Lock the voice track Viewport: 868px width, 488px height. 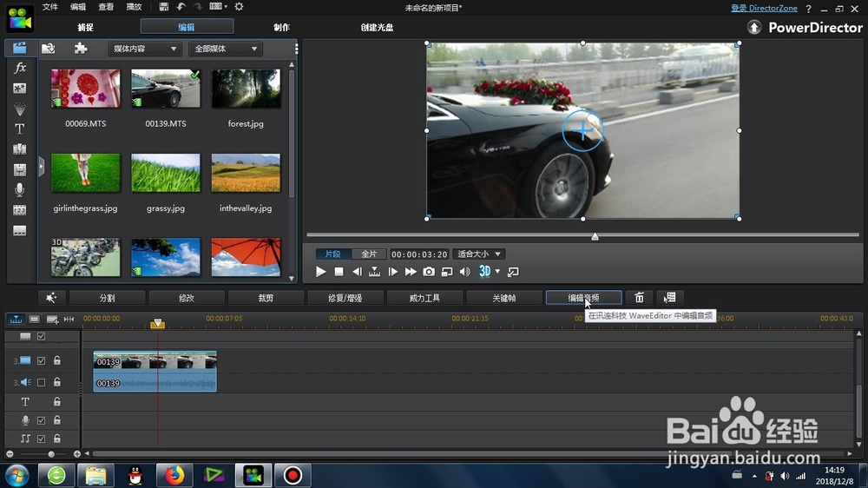57,420
